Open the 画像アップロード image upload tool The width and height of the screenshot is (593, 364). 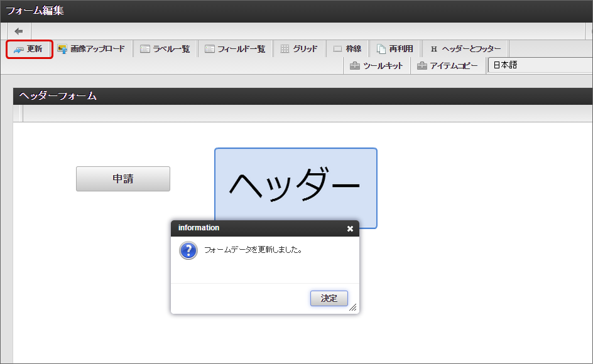click(92, 48)
